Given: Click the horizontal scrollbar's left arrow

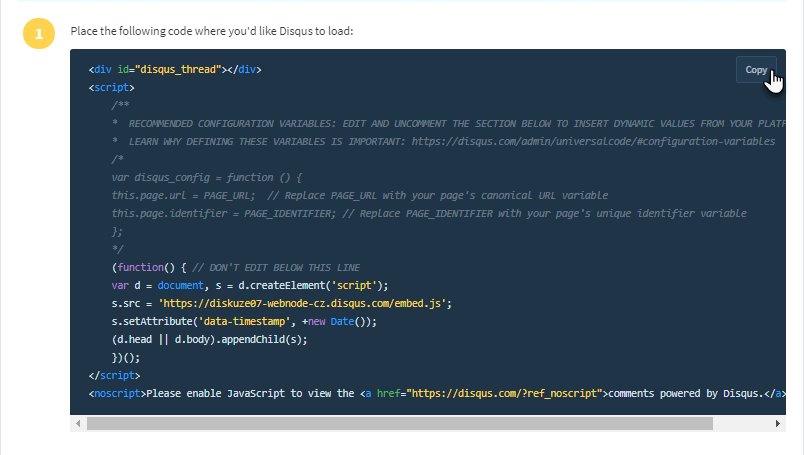Looking at the screenshot, I should [77, 424].
